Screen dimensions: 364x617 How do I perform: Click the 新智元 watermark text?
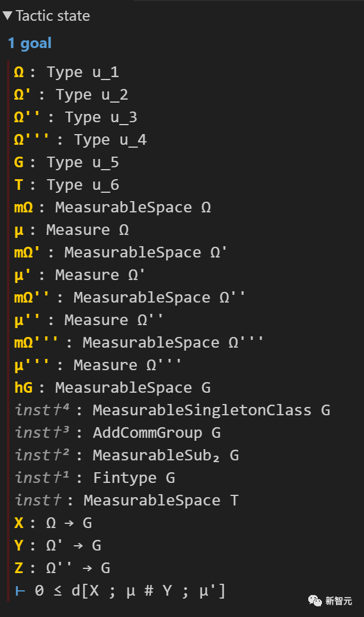point(339,601)
